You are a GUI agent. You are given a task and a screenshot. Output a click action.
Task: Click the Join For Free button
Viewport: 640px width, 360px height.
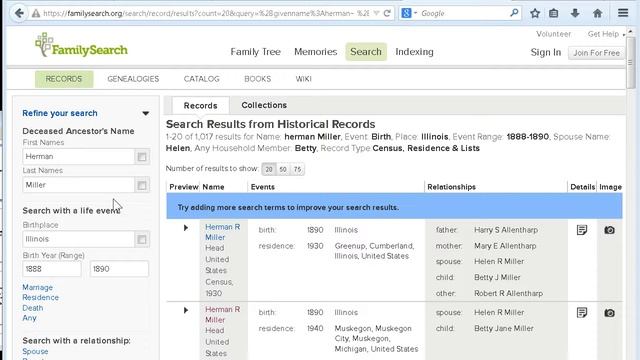point(596,53)
